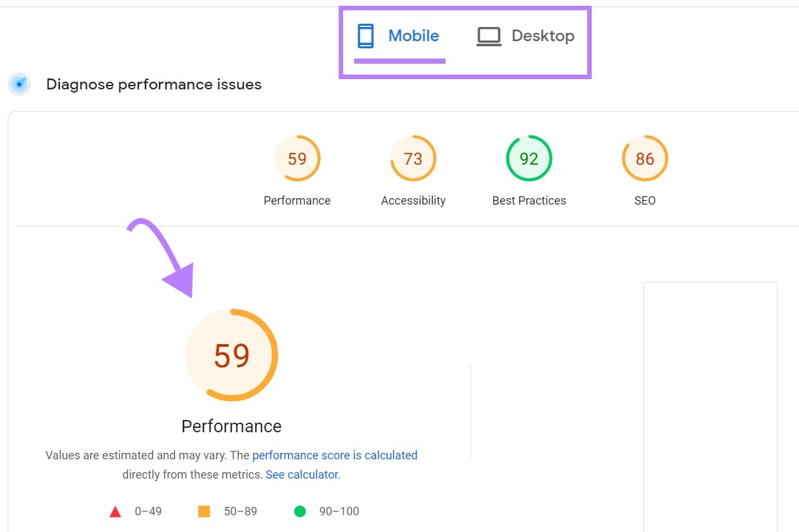The image size is (799, 532).
Task: Click the orange square 50-89 legend marker
Action: click(x=203, y=511)
